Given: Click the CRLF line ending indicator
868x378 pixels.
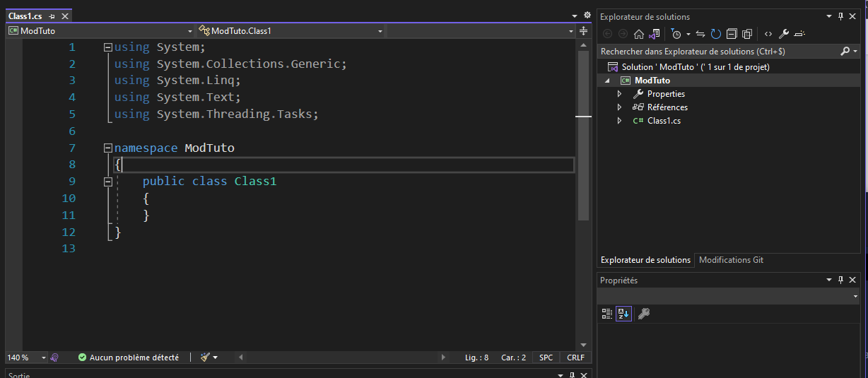Looking at the screenshot, I should coord(575,358).
